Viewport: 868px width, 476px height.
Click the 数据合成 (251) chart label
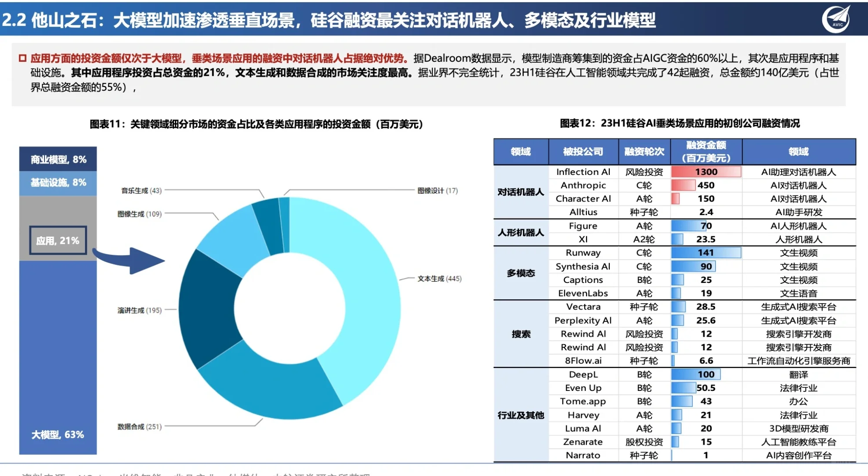coord(139,427)
